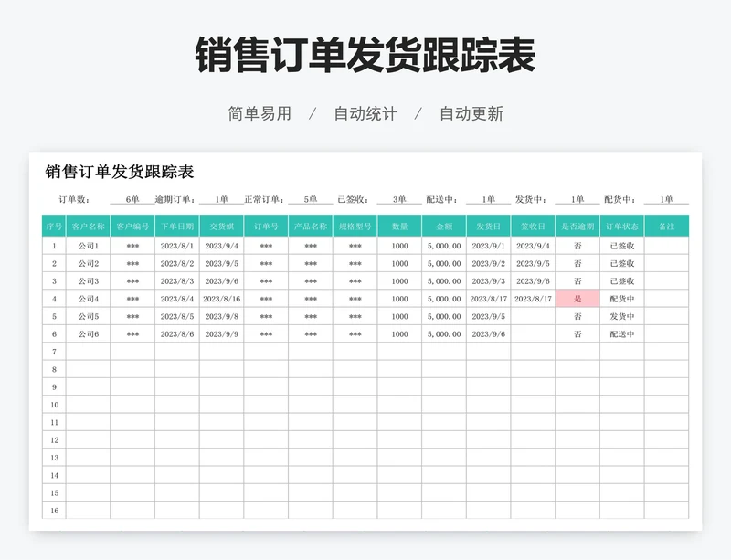Select ship date cell 2023/9/1
The height and width of the screenshot is (560, 731).
pos(489,246)
